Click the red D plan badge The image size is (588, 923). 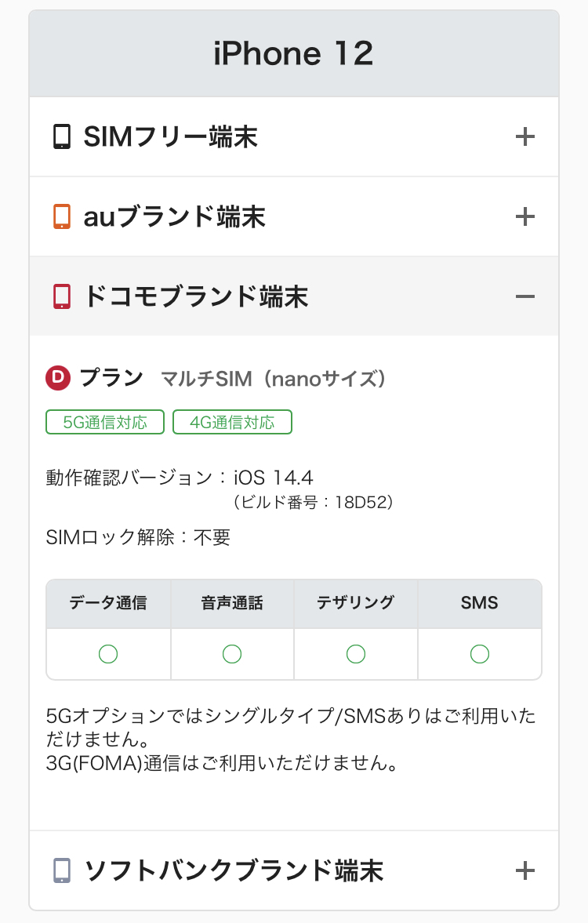coord(58,378)
